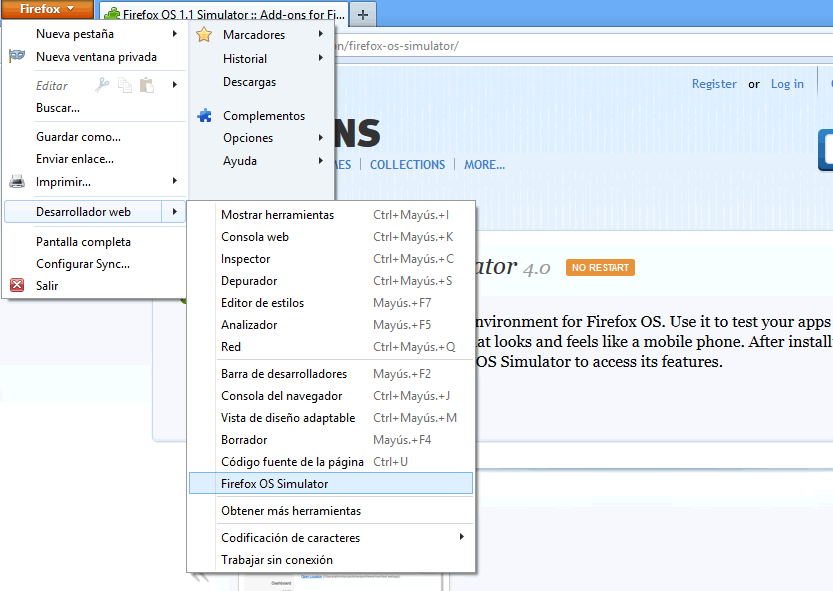Open the Red network tool
833x591 pixels.
click(x=330, y=347)
